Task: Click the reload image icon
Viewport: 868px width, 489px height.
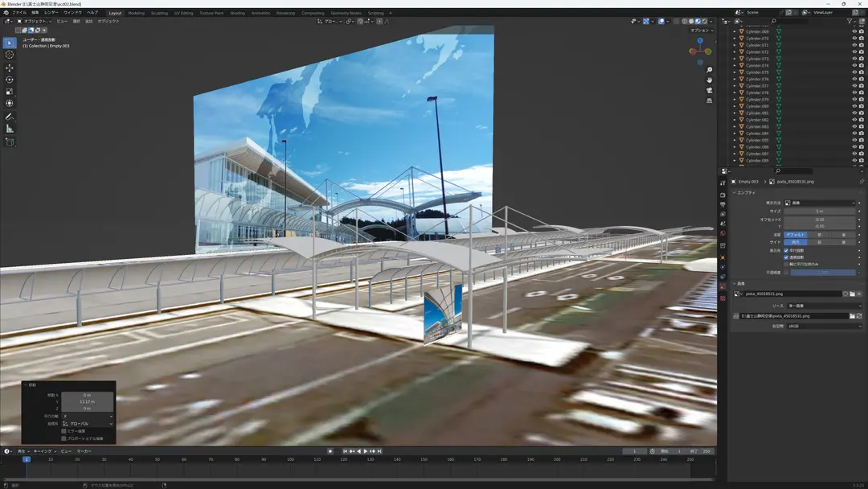Action: click(x=859, y=316)
